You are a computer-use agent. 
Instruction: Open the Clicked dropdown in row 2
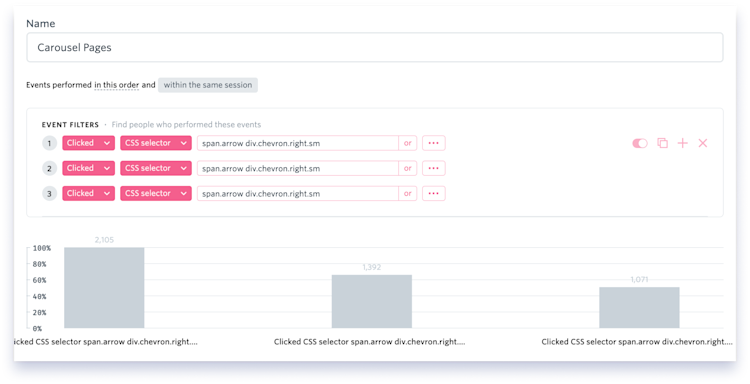point(88,168)
